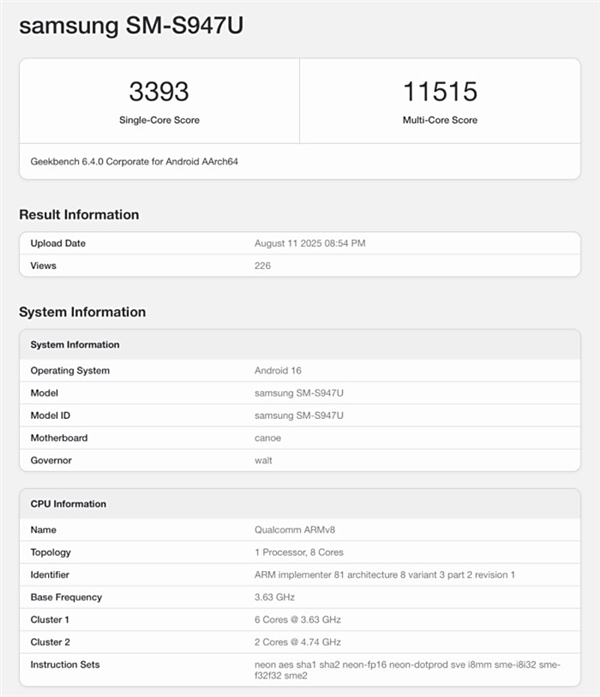
Task: Click the Views count 226
Action: [x=263, y=266]
